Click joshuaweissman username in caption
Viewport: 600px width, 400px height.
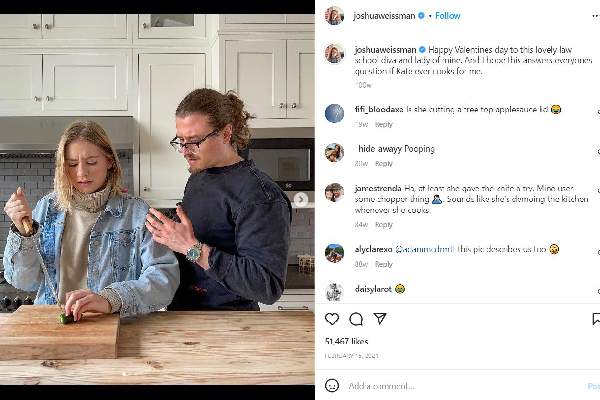pyautogui.click(x=385, y=50)
